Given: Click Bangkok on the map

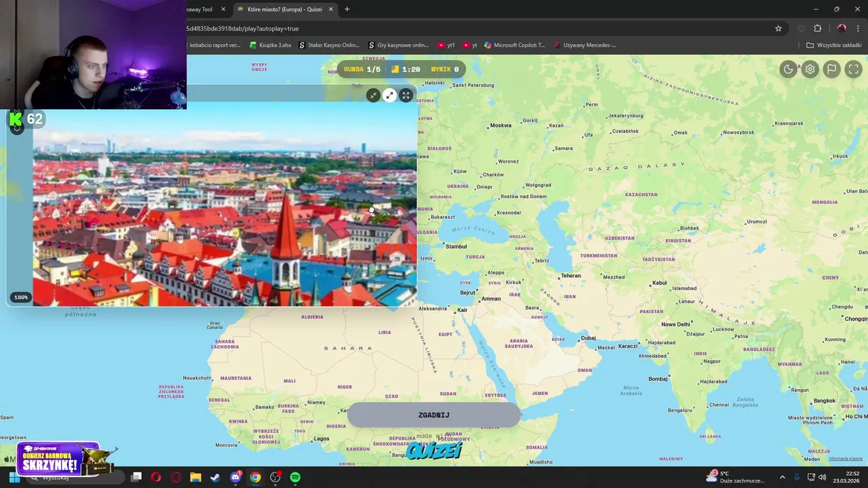Looking at the screenshot, I should click(825, 401).
